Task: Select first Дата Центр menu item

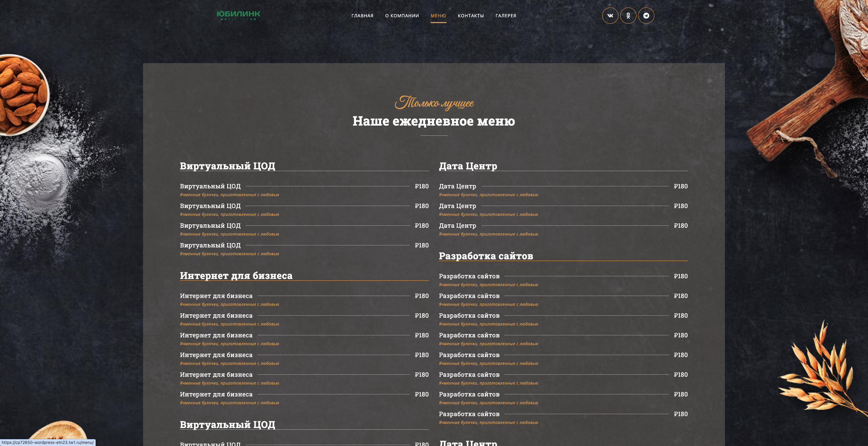Action: [457, 186]
